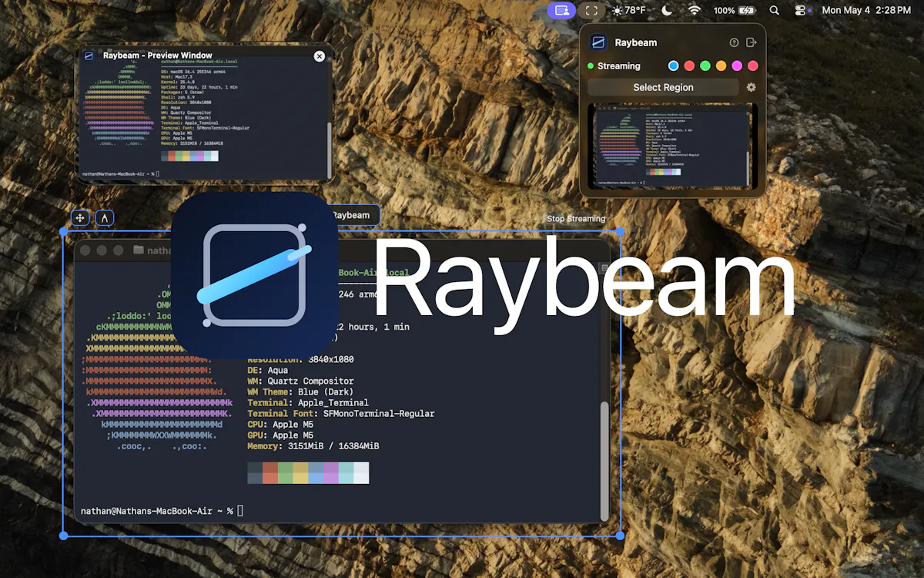Click the top-right corner handle of region

point(621,231)
